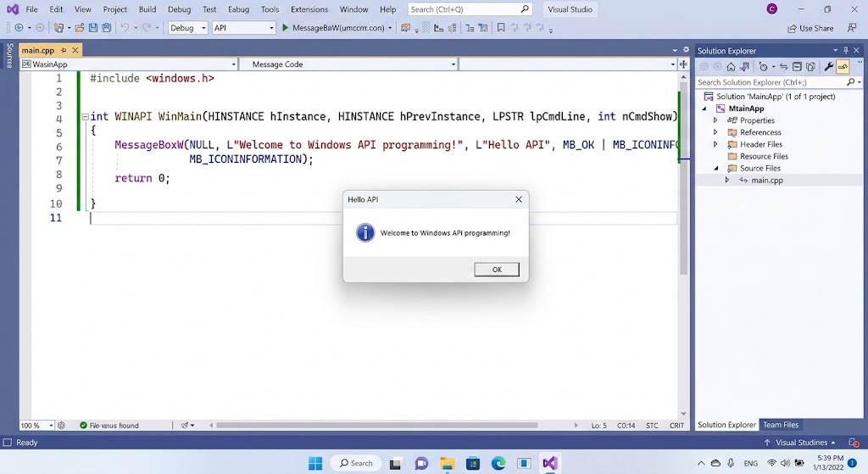Viewport: 868px width, 474px height.
Task: Click the search magnifier in Solution Explorer
Action: [x=851, y=82]
